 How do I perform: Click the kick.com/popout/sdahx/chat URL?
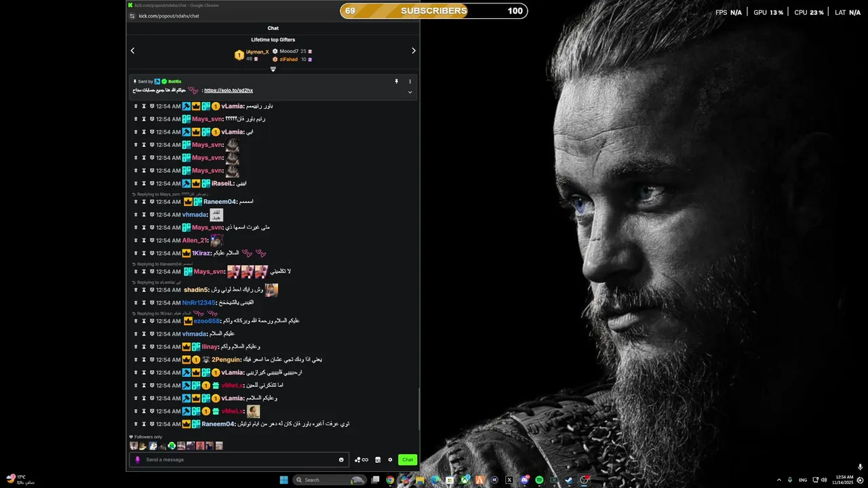[x=169, y=16]
